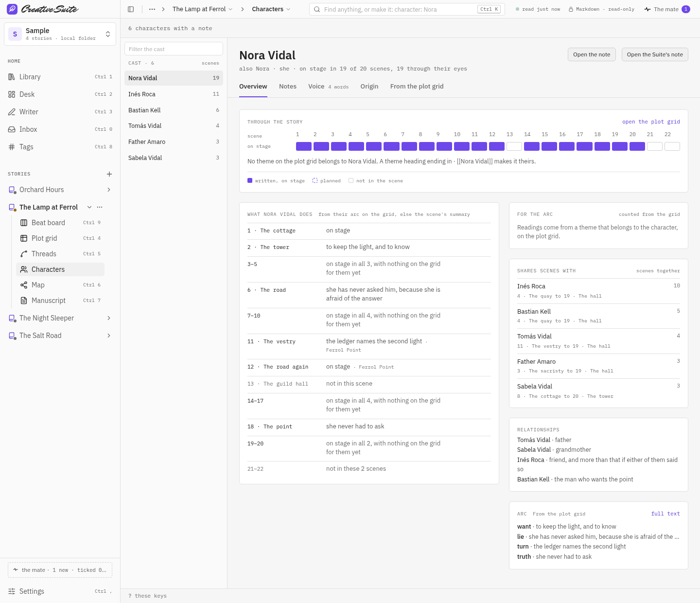Open The Lamp at Ferrol breadcrumb dropdown

tap(203, 9)
